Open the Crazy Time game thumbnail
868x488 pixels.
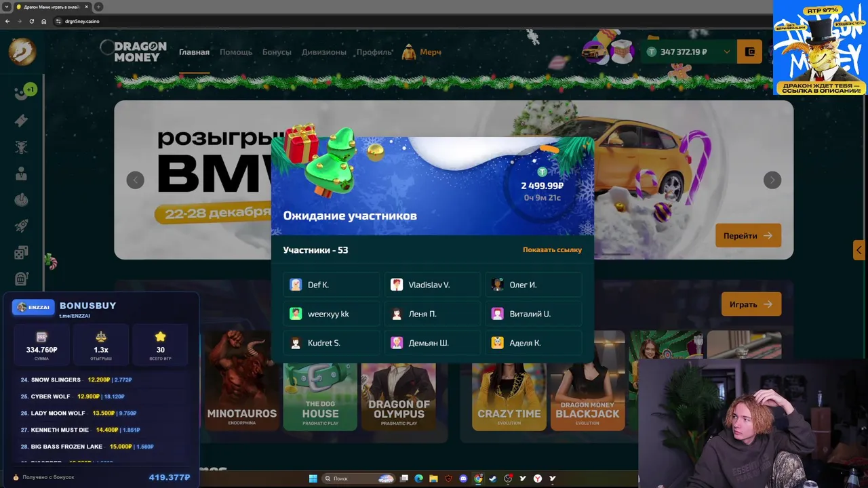click(x=509, y=396)
